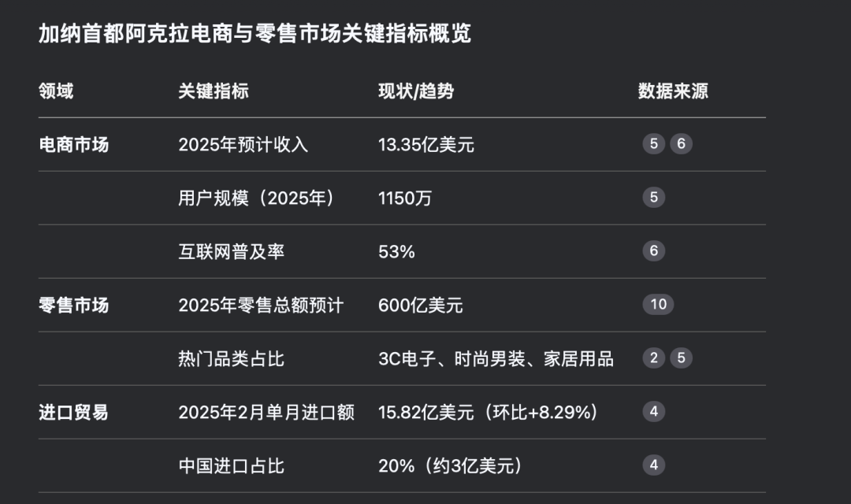Open citation 4 for 15.82亿美元 import value

(x=653, y=412)
